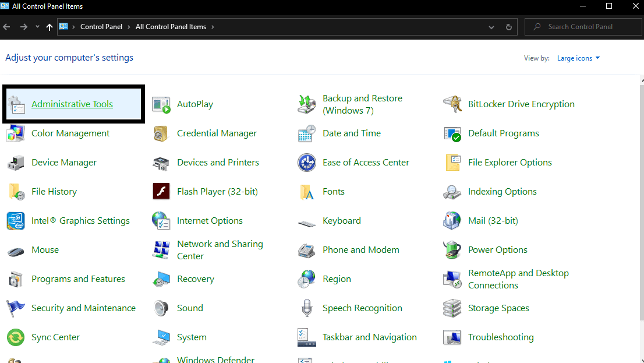Screen dimensions: 644x363
Task: Click the vertical scrollbar thumb
Action: pos(642,202)
